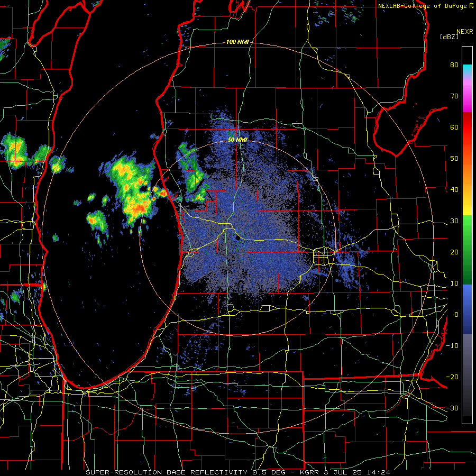476x476 pixels.
Task: Click the NEXR label above the color scale
Action: click(465, 31)
